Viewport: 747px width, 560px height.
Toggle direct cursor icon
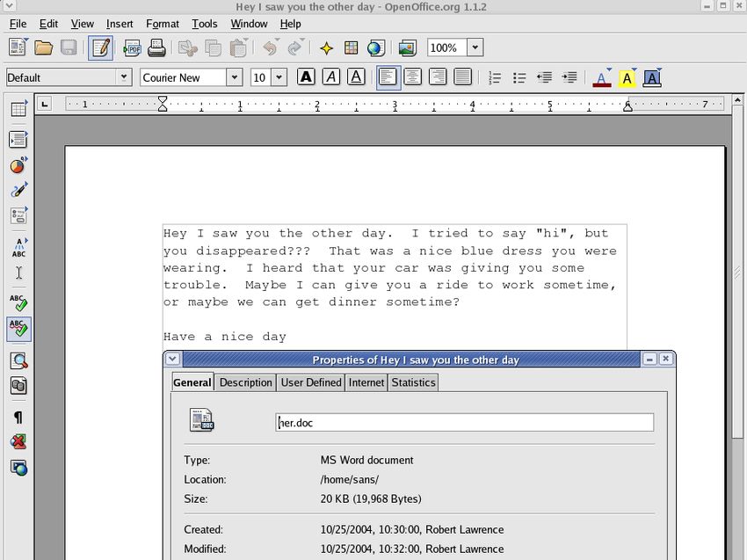point(19,273)
